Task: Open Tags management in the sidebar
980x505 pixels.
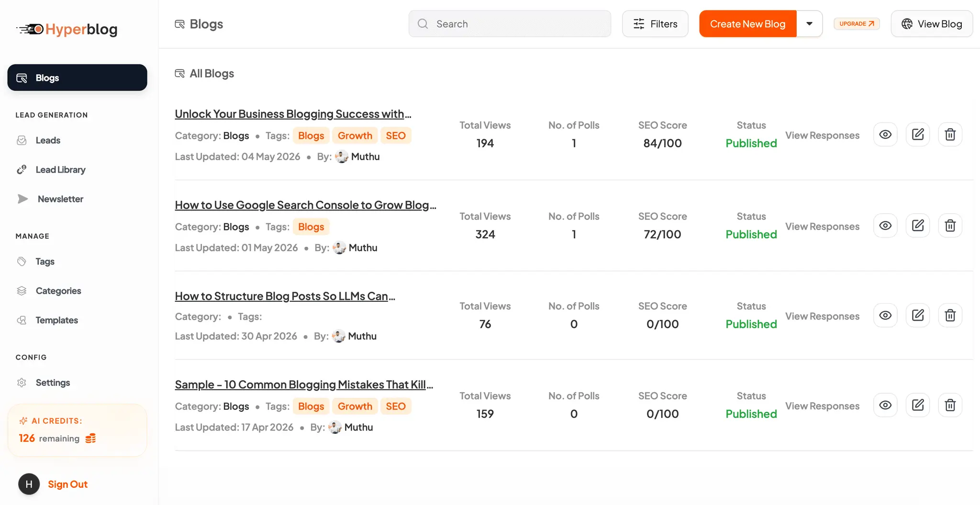Action: point(45,262)
